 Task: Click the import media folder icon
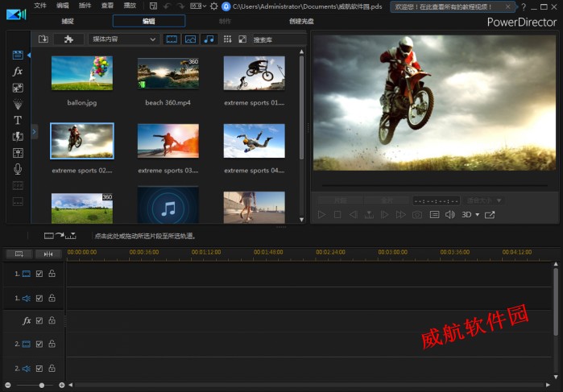click(43, 39)
